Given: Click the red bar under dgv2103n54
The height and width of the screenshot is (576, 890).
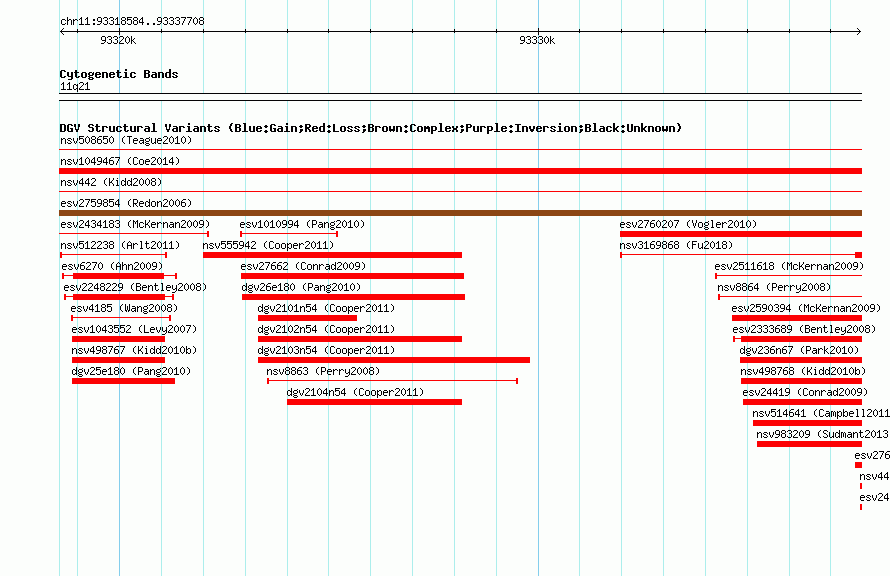Looking at the screenshot, I should 394,360.
